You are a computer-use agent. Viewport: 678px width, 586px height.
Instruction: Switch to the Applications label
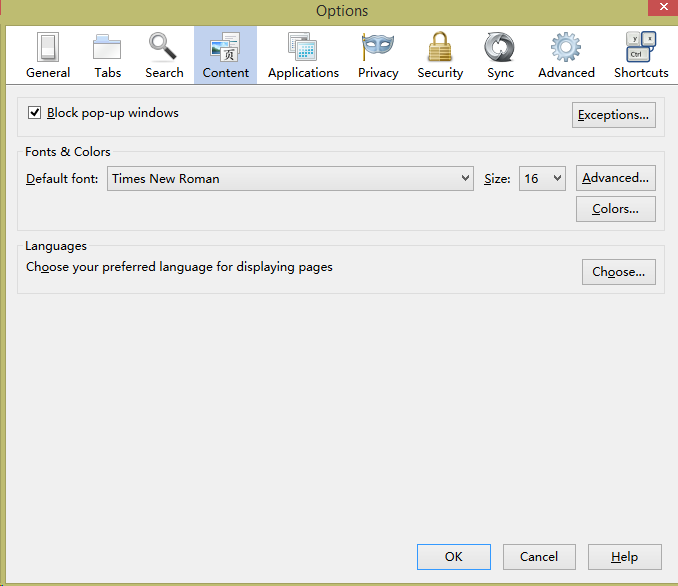click(303, 73)
